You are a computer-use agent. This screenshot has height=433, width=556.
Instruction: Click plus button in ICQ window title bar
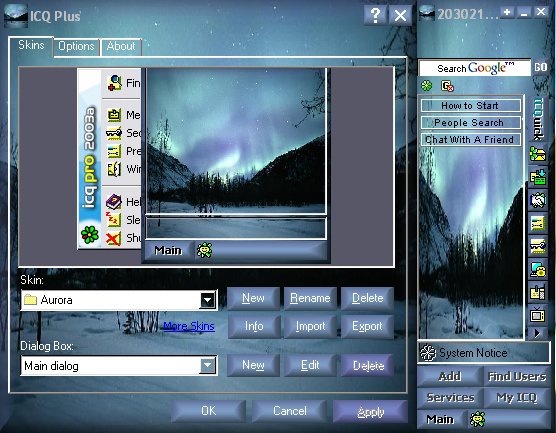coord(507,12)
